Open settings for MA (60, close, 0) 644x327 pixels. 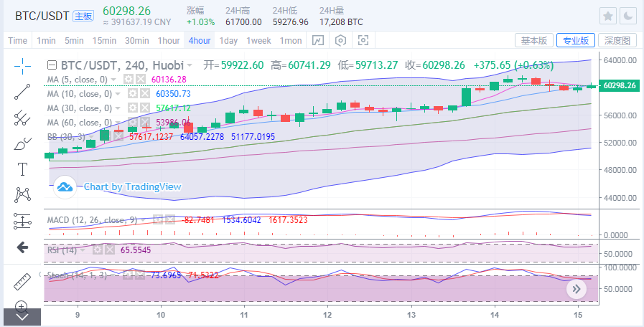coord(132,122)
